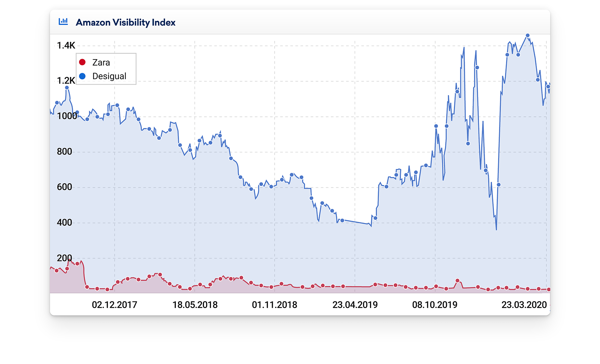Image resolution: width=600 pixels, height=364 pixels.
Task: Click the 600 y-axis label
Action: (64, 187)
